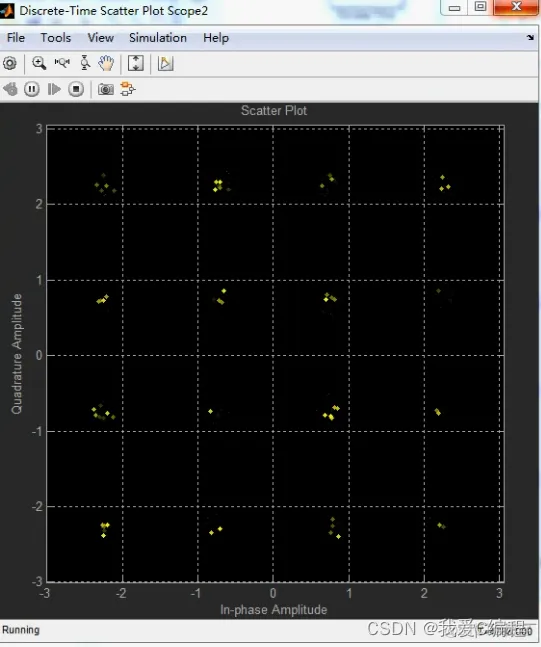Click the toolbar dock arrow at menu bar end
This screenshot has width=541, height=647.
coord(530,38)
